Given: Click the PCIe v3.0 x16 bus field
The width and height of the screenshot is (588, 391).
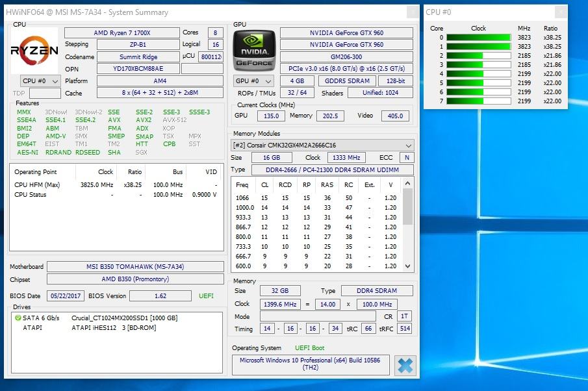Looking at the screenshot, I should pos(346,69).
